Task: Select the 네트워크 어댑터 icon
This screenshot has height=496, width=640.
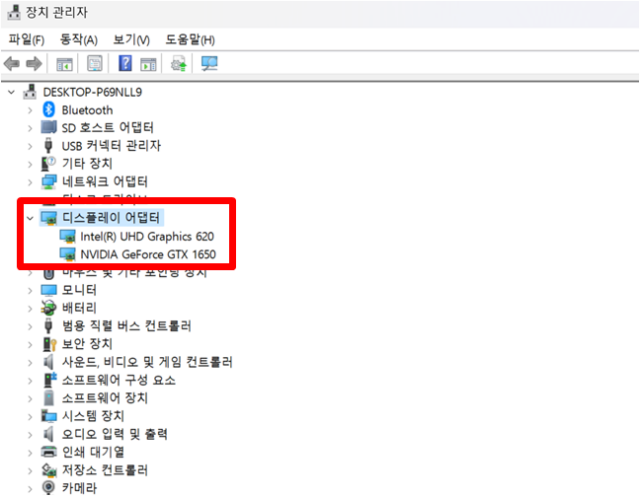Action: [x=49, y=182]
